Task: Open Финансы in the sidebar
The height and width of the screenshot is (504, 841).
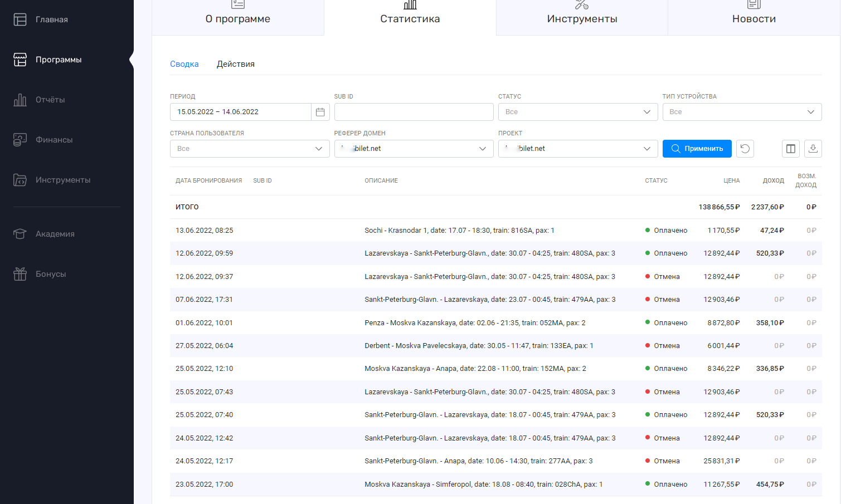Action: point(54,140)
